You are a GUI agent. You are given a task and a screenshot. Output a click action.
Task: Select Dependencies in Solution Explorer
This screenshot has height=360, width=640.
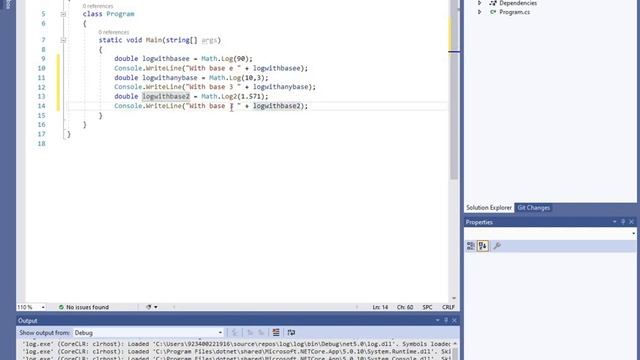click(x=518, y=3)
